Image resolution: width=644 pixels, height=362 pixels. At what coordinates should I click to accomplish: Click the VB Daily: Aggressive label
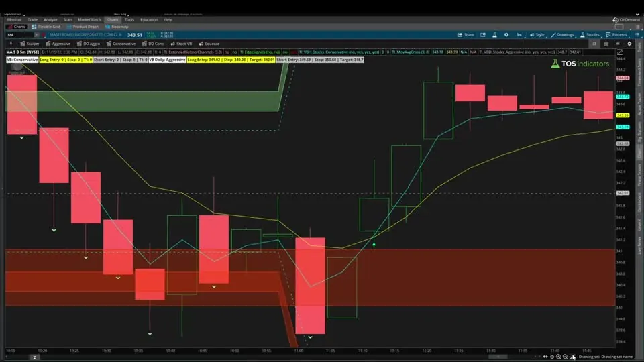tap(167, 60)
